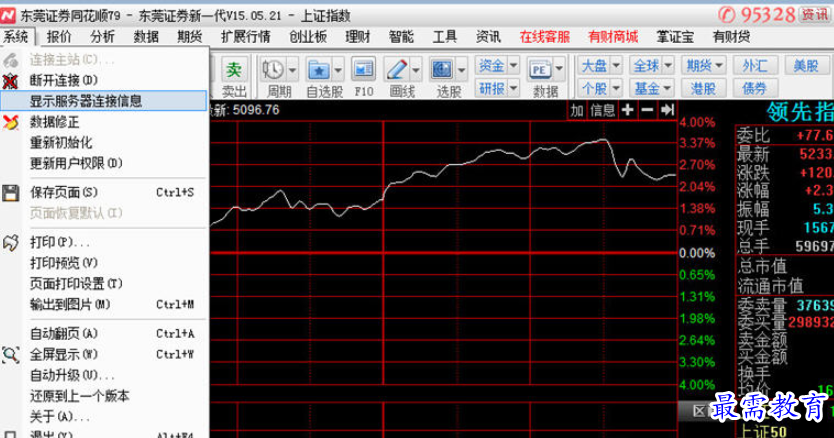The width and height of the screenshot is (834, 438).
Task: Click the PE 数据 icon
Action: click(540, 70)
